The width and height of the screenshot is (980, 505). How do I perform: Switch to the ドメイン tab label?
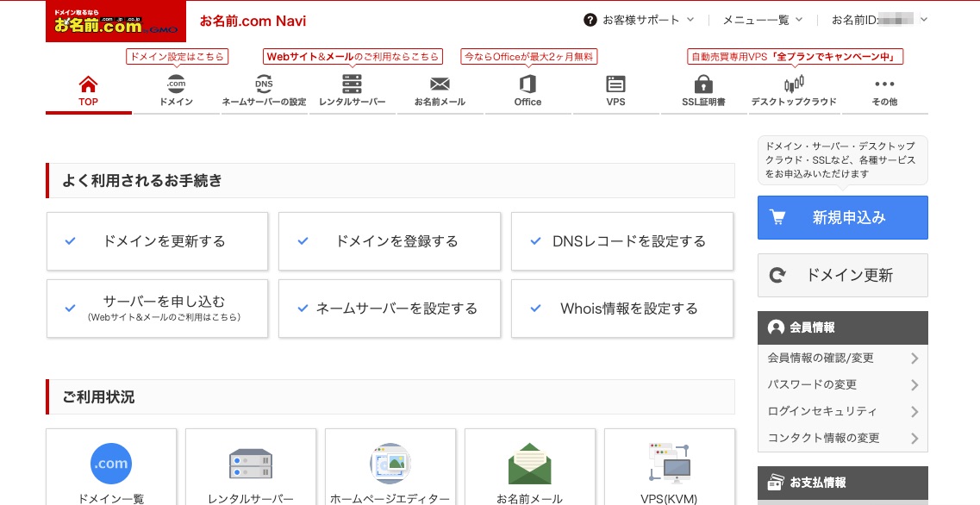pos(176,102)
